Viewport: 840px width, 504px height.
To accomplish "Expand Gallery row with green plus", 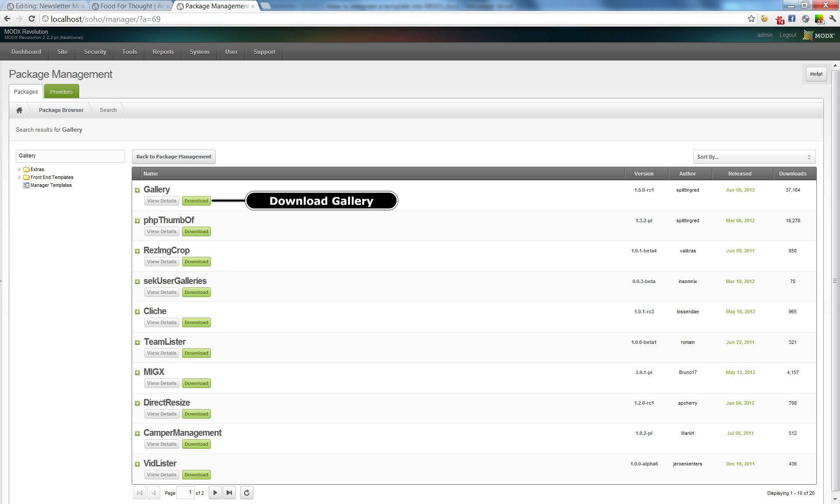I will click(137, 190).
